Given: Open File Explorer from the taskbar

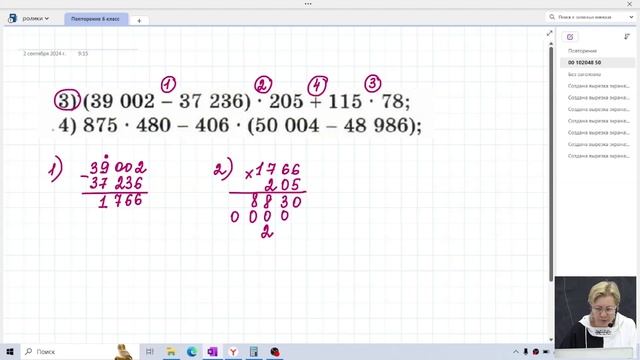Looking at the screenshot, I should pos(171,351).
